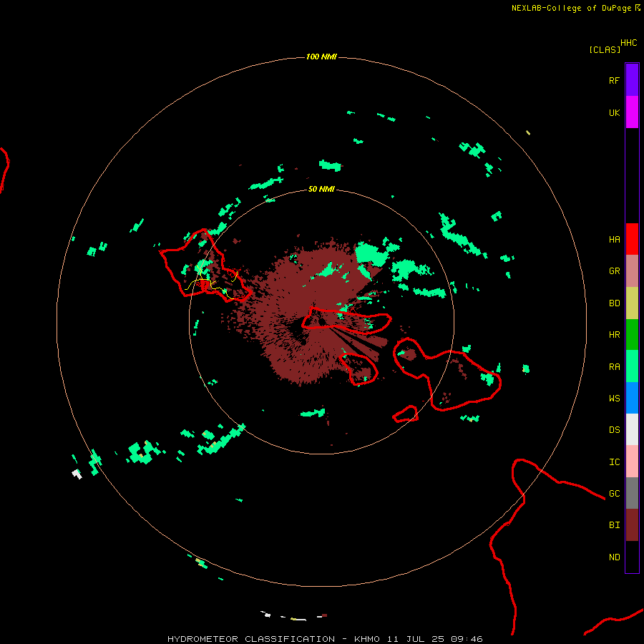Click the RF legend label
The image size is (644, 644).
614,81
